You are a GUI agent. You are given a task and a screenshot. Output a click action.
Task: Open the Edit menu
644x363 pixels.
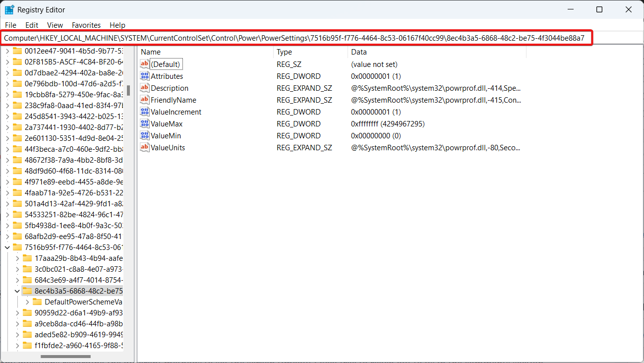coord(32,25)
